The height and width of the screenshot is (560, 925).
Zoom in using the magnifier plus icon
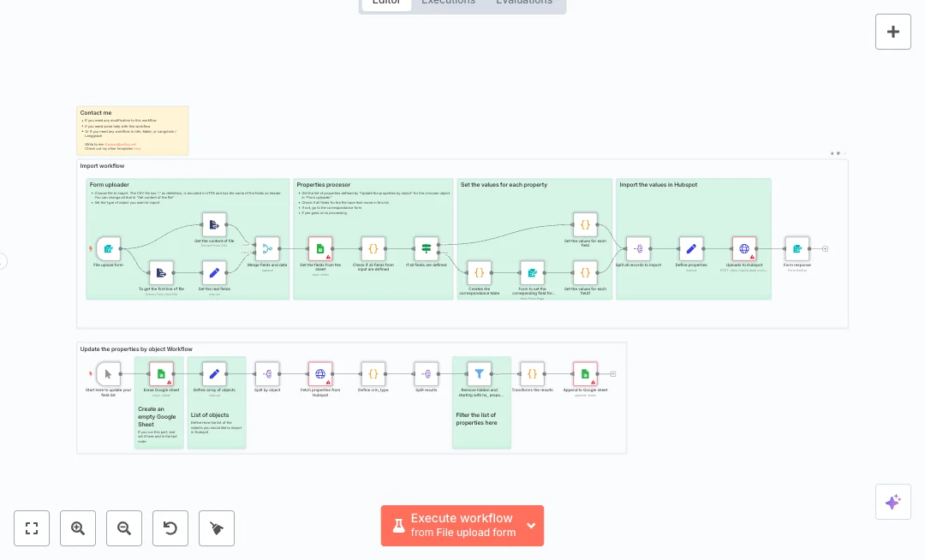(78, 528)
